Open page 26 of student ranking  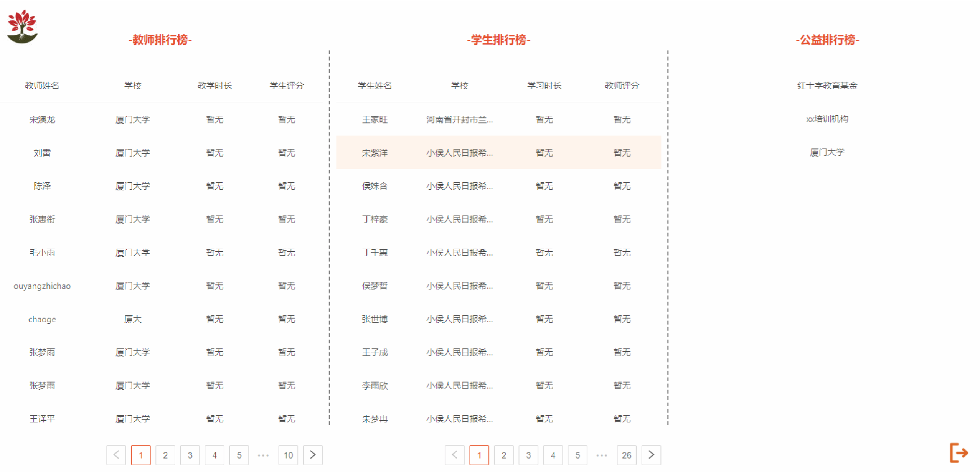point(627,455)
